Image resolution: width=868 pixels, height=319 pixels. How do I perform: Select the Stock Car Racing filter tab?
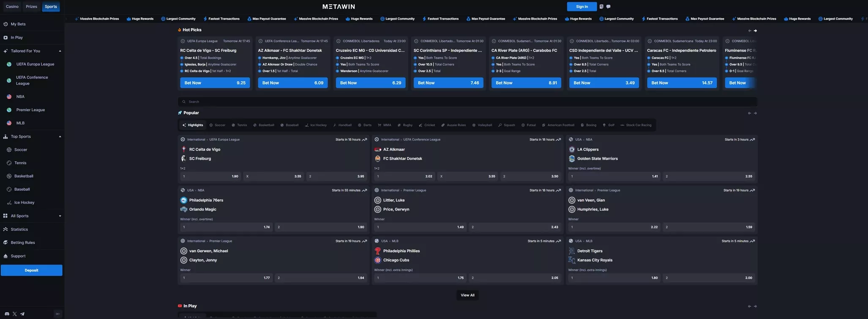point(636,125)
